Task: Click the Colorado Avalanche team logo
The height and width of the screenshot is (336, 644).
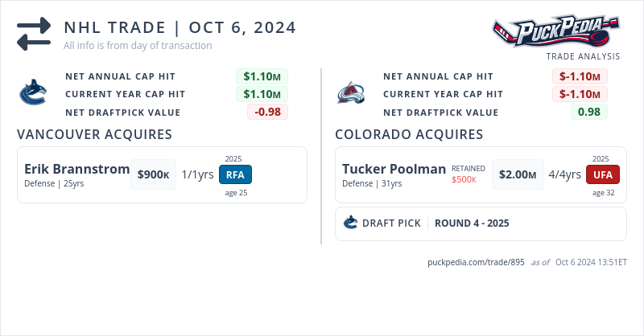Action: point(351,92)
